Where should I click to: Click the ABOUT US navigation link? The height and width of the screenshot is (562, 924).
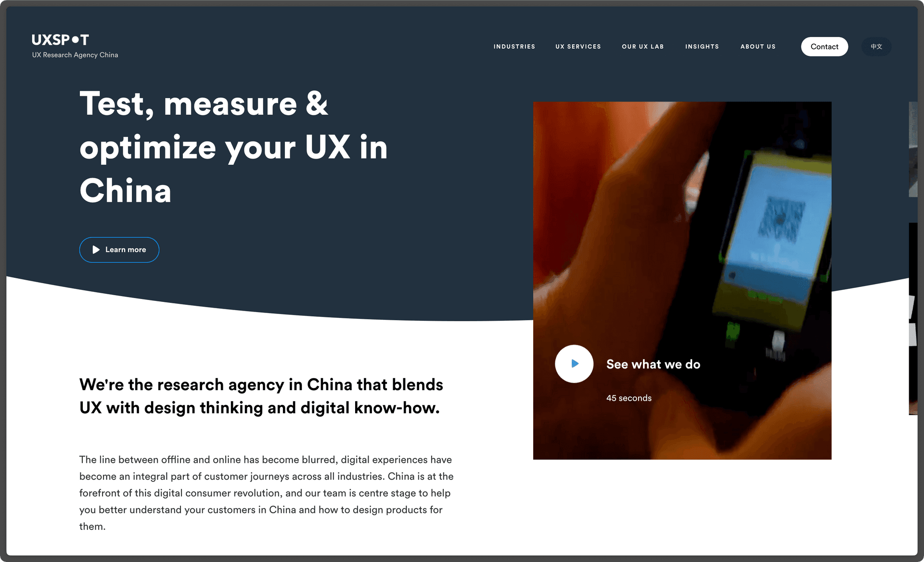(757, 46)
